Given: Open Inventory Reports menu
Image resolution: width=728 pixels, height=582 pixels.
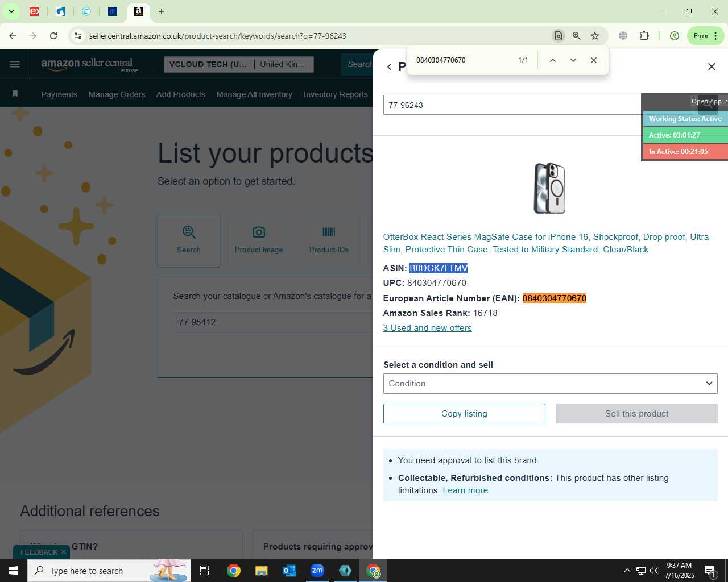Looking at the screenshot, I should [336, 94].
